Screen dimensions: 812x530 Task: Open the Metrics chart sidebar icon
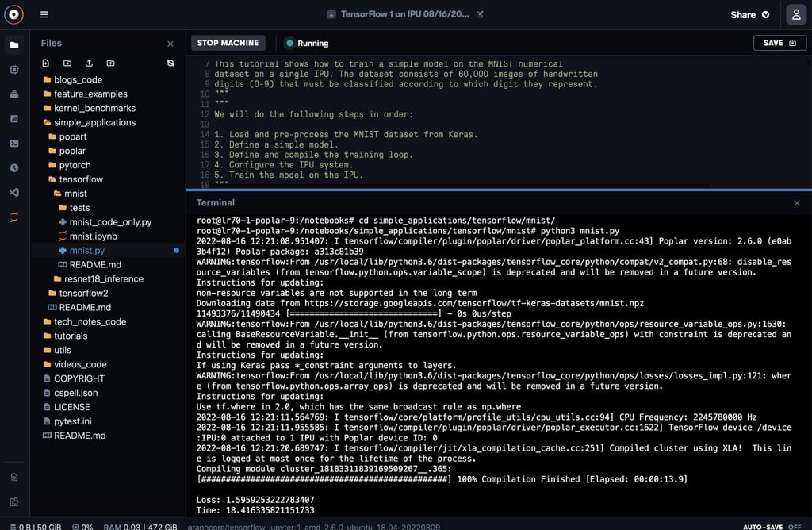(14, 119)
